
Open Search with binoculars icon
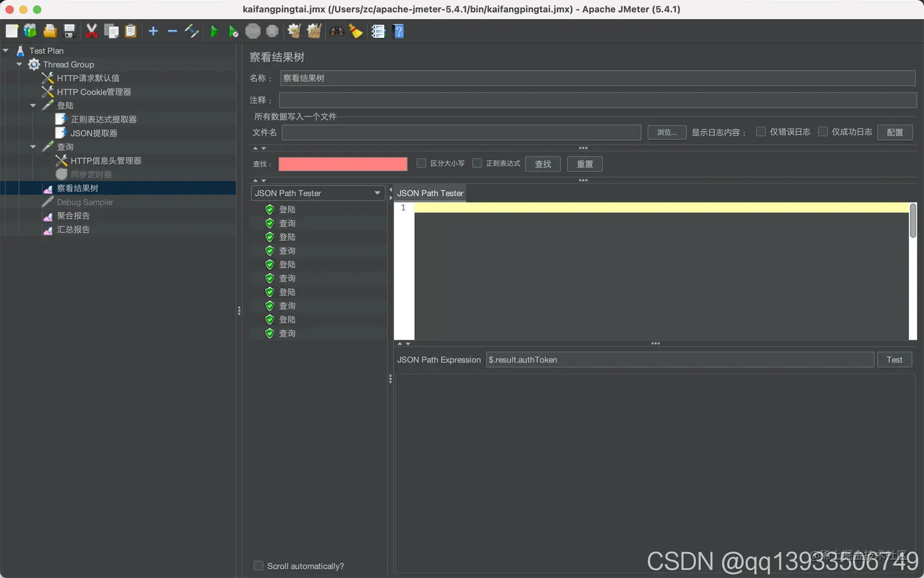coord(337,31)
